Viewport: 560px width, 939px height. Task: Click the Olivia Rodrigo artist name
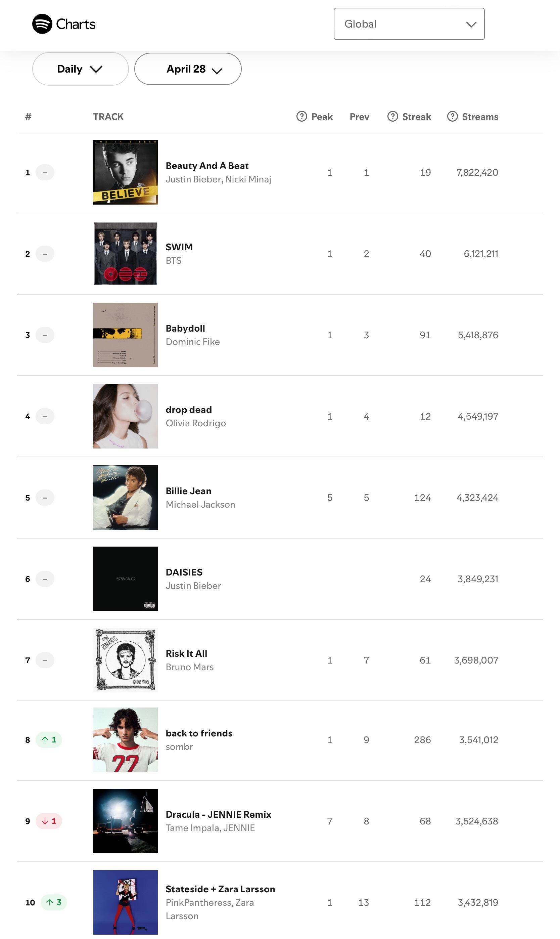195,423
